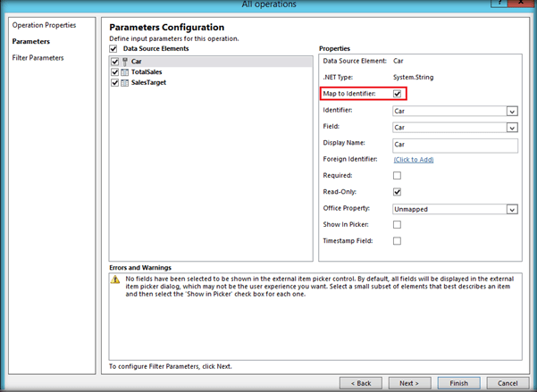Click the Finish button

pos(458,383)
